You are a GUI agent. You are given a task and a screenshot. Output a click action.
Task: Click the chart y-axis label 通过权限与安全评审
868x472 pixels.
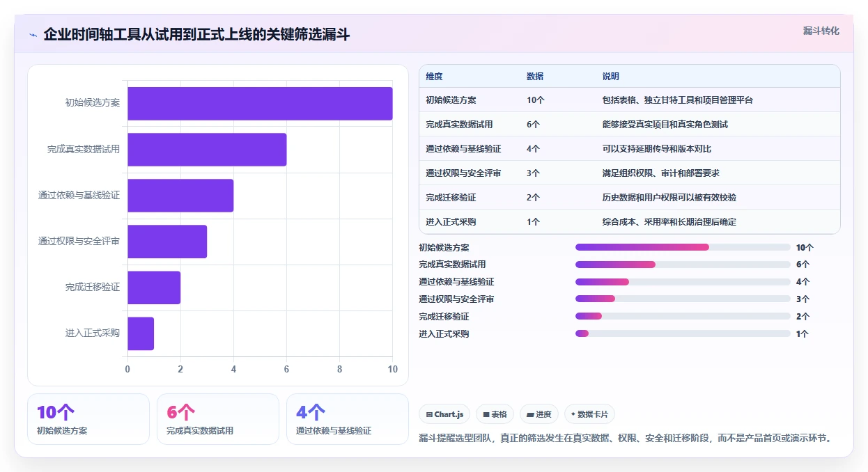pos(79,241)
